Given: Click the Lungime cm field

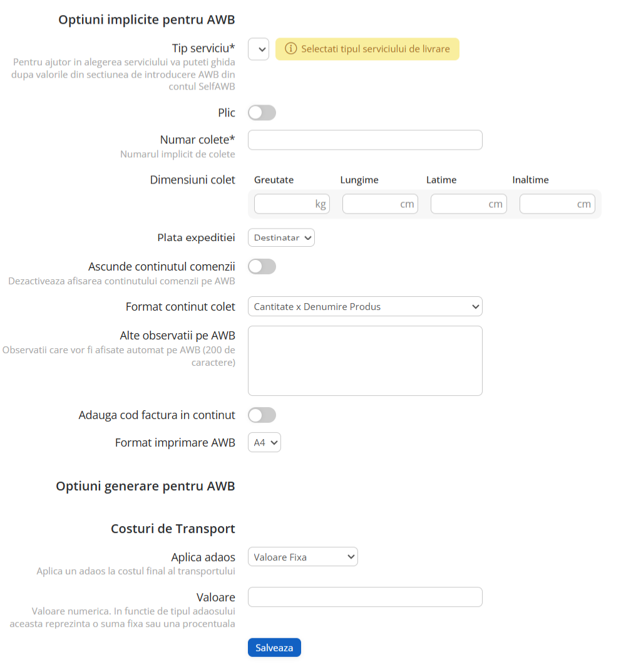Looking at the screenshot, I should 380,204.
